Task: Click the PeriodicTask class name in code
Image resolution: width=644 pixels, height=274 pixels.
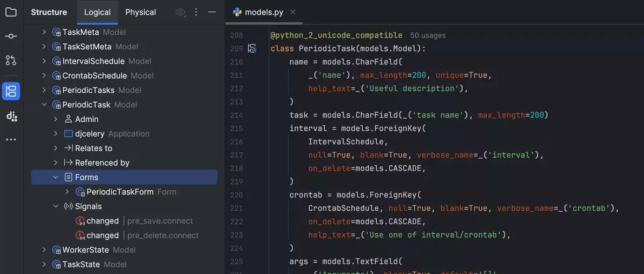Action: [x=327, y=48]
